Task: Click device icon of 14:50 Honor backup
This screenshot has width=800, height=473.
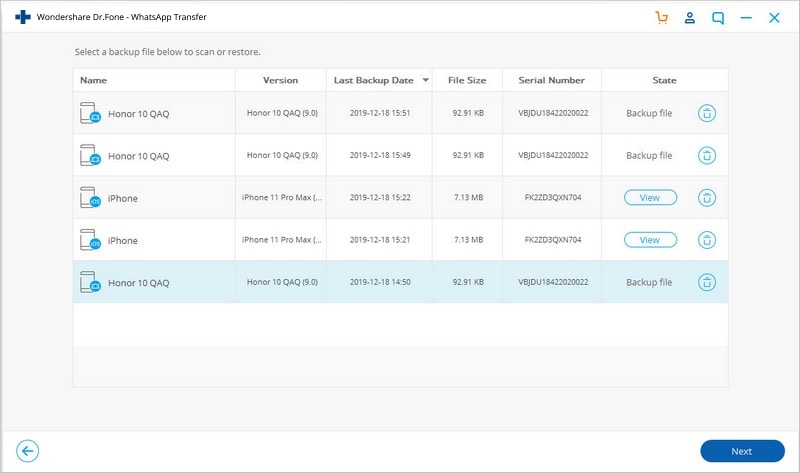Action: [x=90, y=282]
